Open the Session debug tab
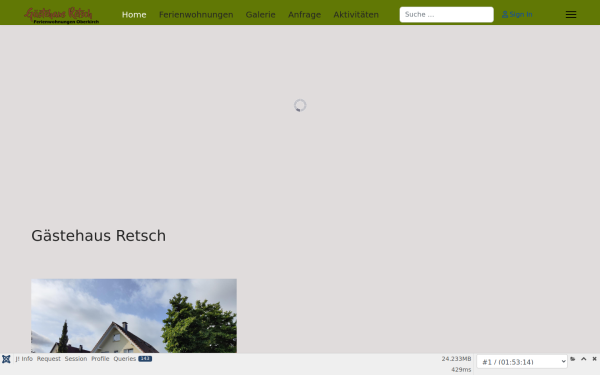This screenshot has height=375, width=600. point(76,359)
